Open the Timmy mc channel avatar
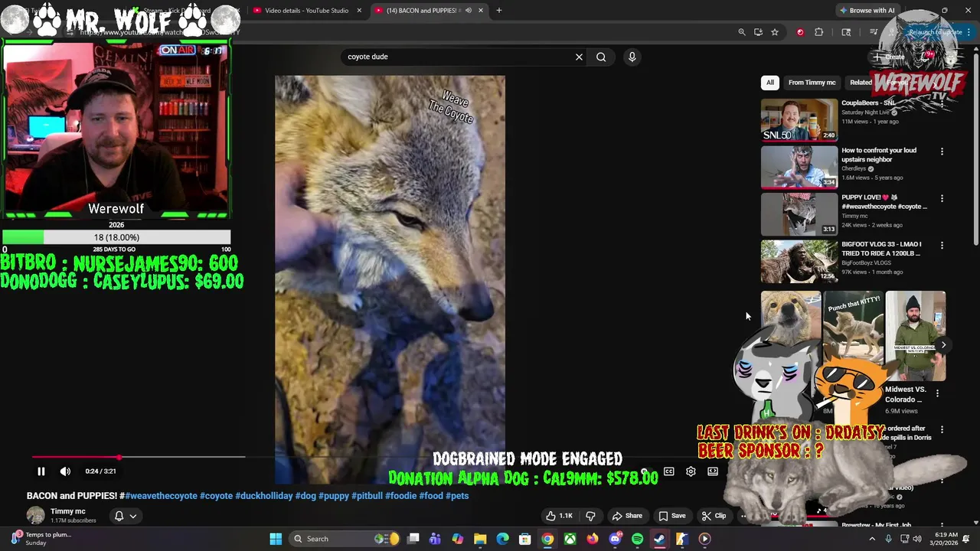This screenshot has height=551, width=980. 35,515
